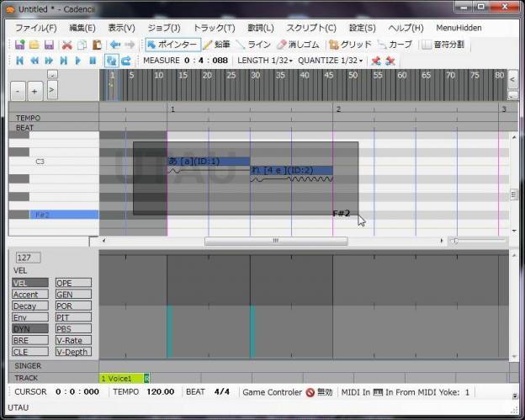Select the VEL control curve
The width and height of the screenshot is (525, 420).
(30, 283)
